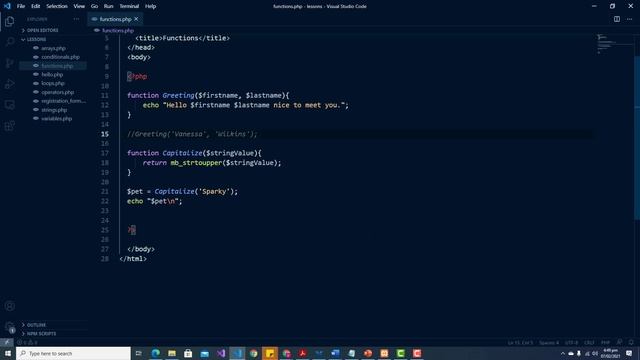Open arrays.php in file tree
The width and height of the screenshot is (640, 360).
pyautogui.click(x=53, y=48)
